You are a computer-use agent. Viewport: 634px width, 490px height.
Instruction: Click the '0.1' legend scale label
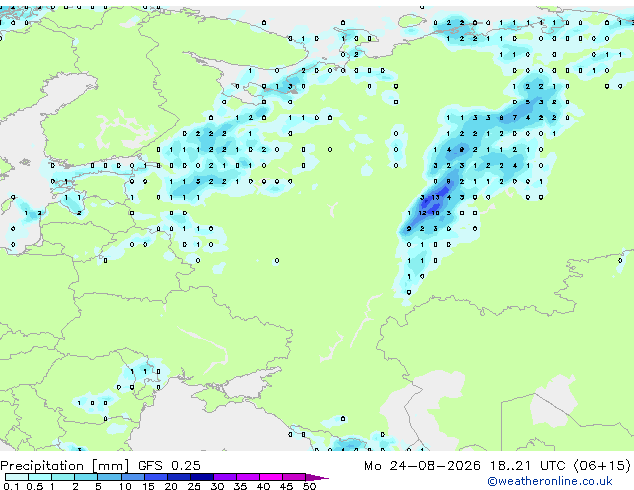coord(11,486)
